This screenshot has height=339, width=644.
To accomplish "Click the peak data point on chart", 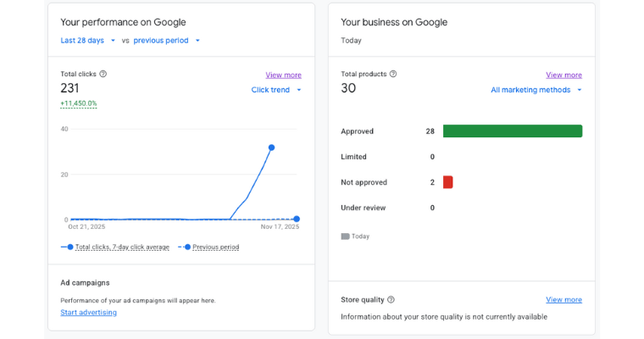I will (x=271, y=147).
